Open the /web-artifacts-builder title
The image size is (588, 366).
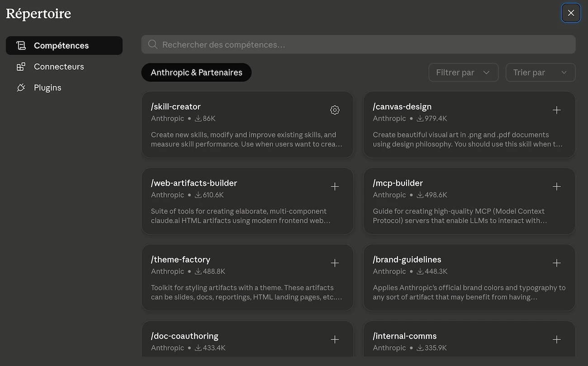click(194, 183)
